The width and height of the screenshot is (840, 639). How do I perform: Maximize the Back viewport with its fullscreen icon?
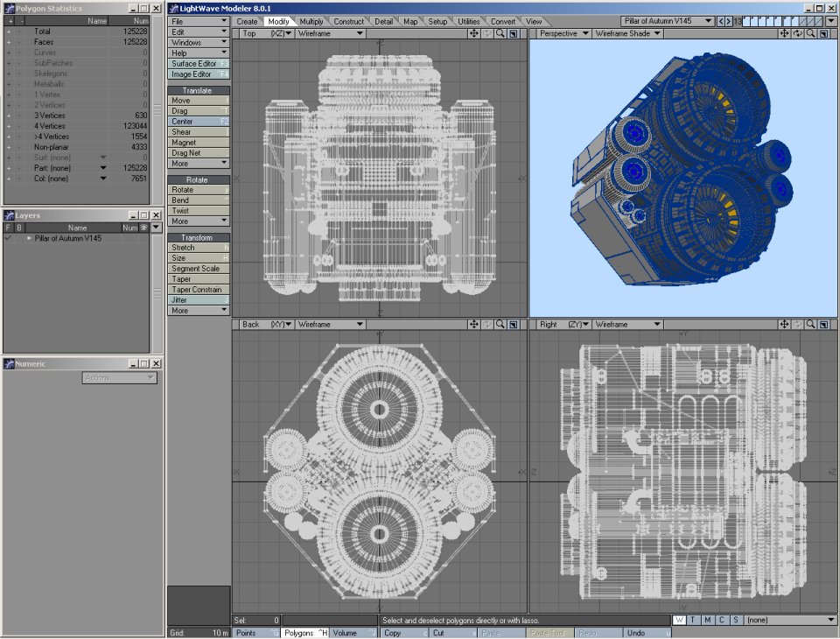coord(514,324)
